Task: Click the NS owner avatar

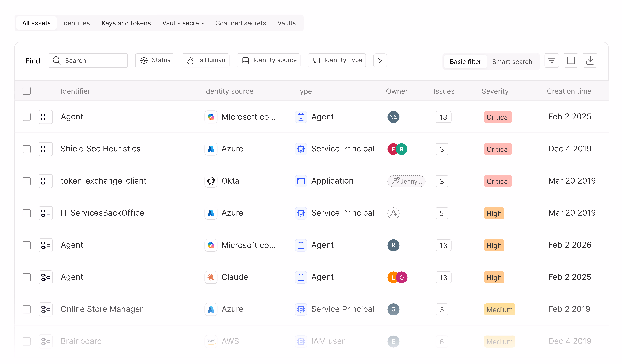Action: point(393,117)
